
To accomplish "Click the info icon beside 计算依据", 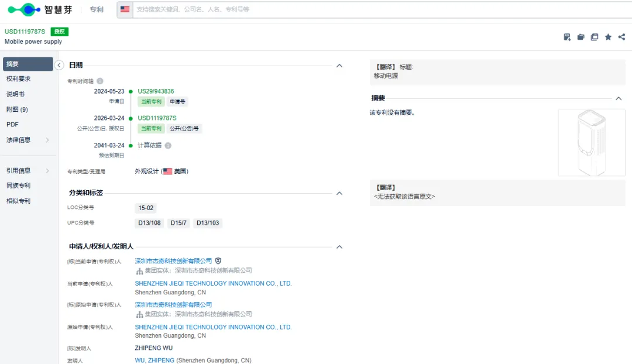I will (x=168, y=146).
